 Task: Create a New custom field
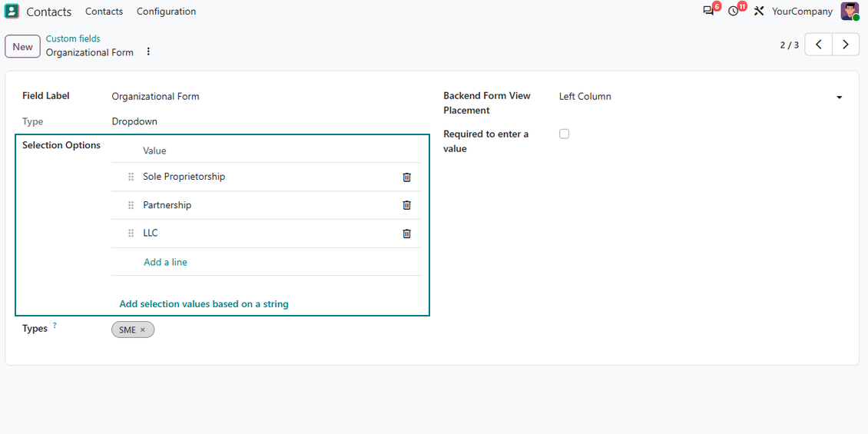tap(23, 47)
